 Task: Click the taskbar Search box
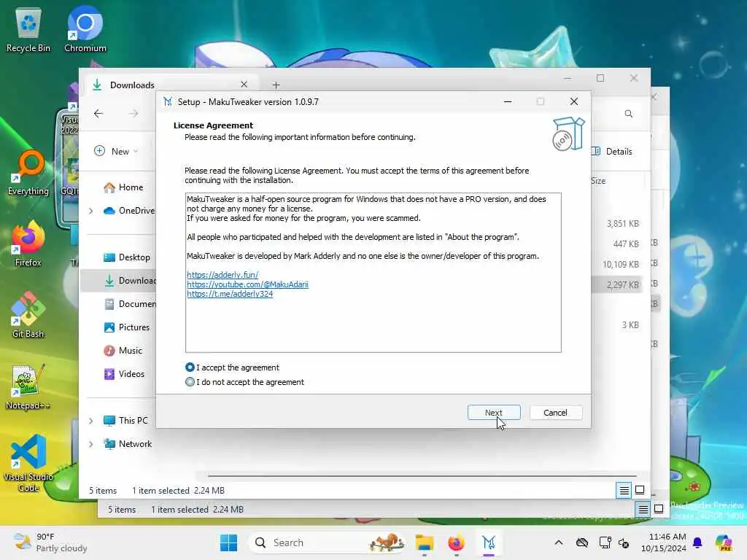point(328,542)
